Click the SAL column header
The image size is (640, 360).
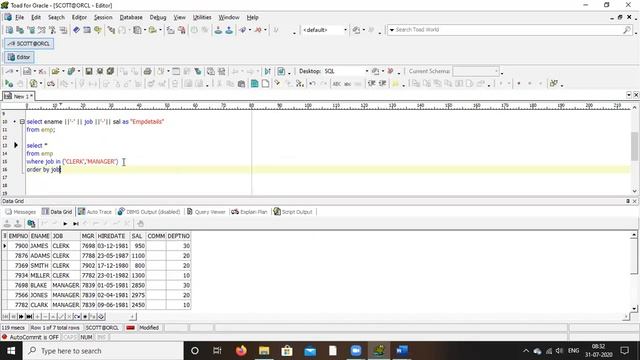[x=138, y=236]
